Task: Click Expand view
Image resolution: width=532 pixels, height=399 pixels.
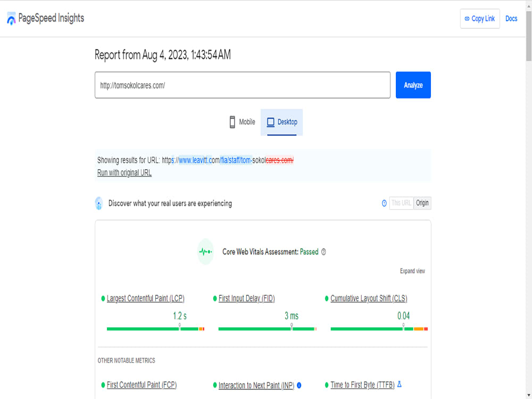Action: 412,271
